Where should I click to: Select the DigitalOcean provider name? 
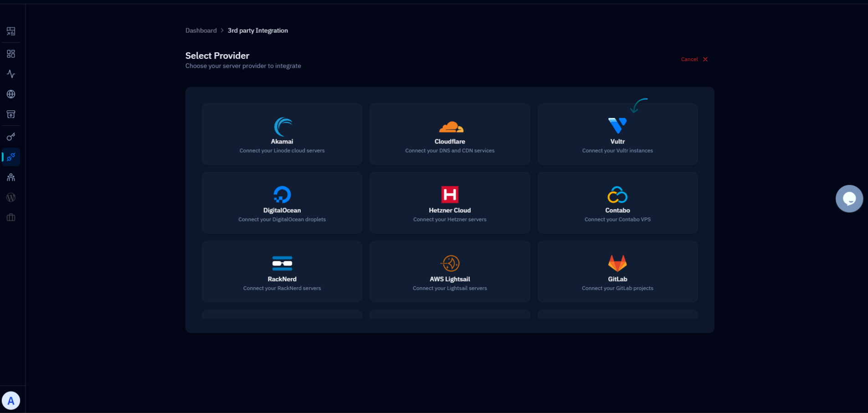[282, 210]
